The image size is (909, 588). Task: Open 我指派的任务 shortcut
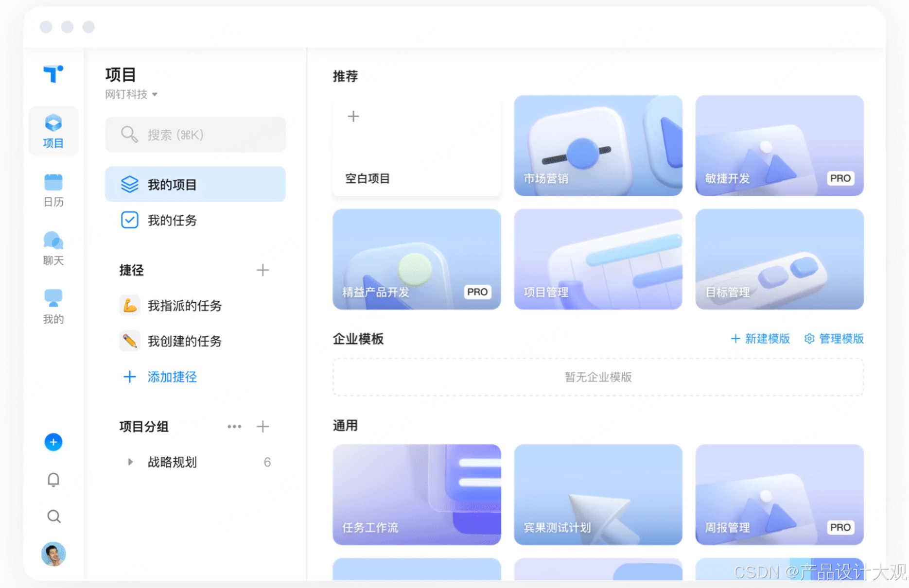(x=195, y=305)
